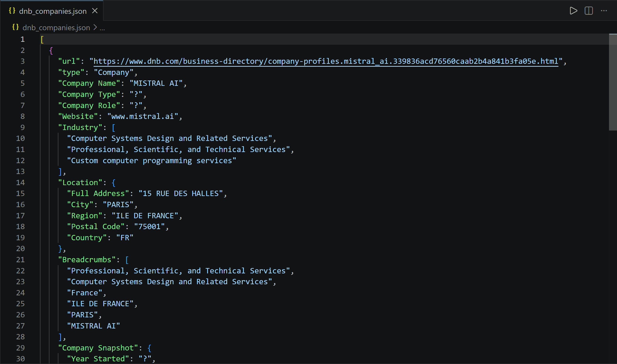The image size is (617, 364).
Task: Click line number 14 for Location
Action: (x=20, y=182)
